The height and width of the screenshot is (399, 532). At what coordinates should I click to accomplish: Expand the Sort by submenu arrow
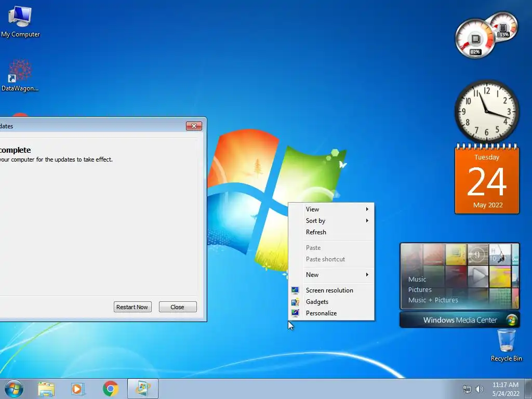[367, 221]
